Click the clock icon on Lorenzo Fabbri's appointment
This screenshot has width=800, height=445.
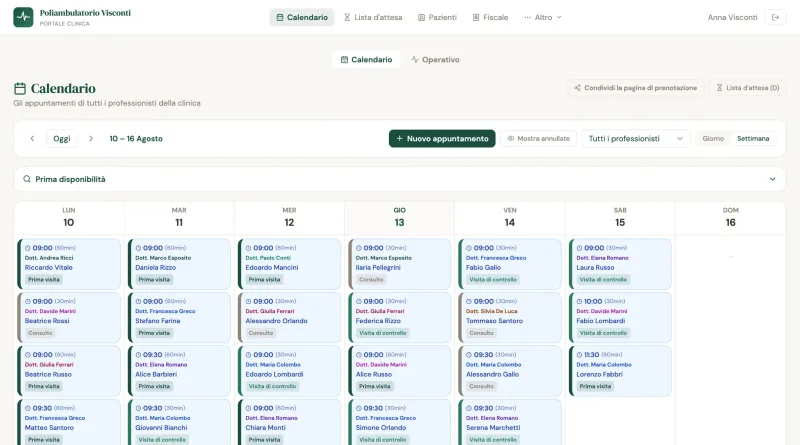[580, 355]
